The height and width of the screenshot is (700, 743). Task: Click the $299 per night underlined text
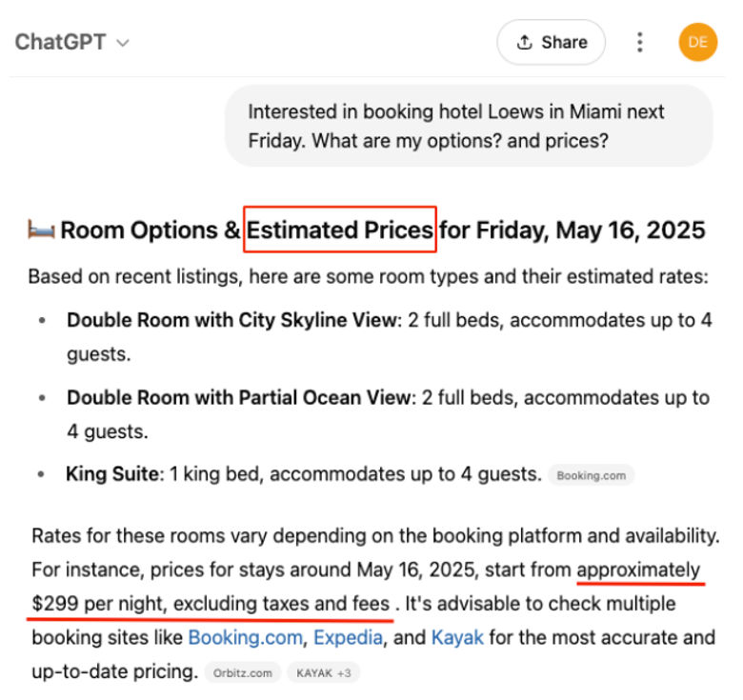[x=211, y=604]
